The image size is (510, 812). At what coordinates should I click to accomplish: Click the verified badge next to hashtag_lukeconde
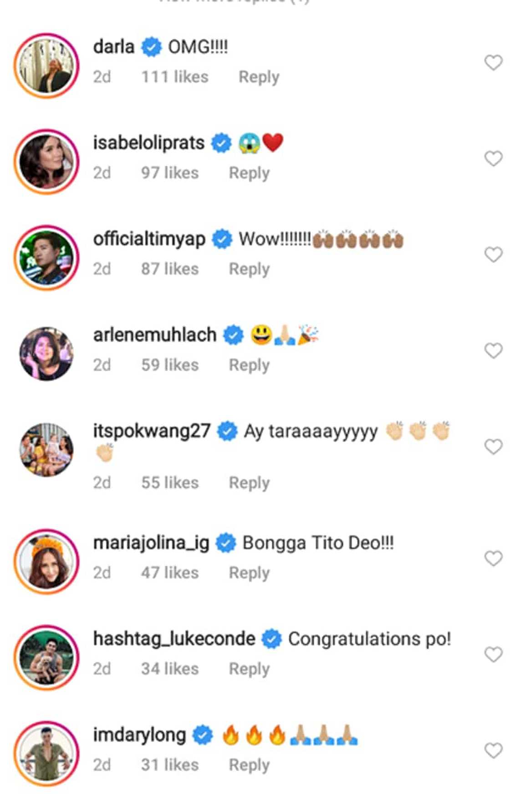click(x=272, y=638)
